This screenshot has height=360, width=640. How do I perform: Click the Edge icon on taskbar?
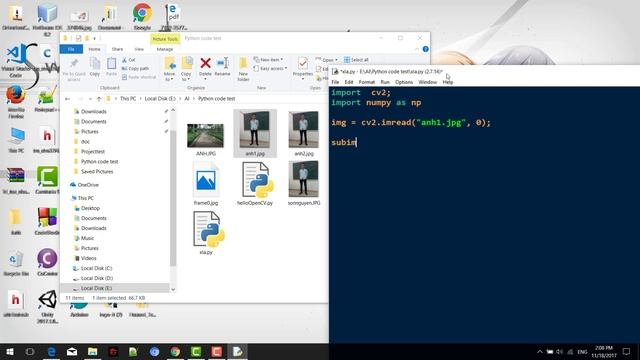pos(51,351)
